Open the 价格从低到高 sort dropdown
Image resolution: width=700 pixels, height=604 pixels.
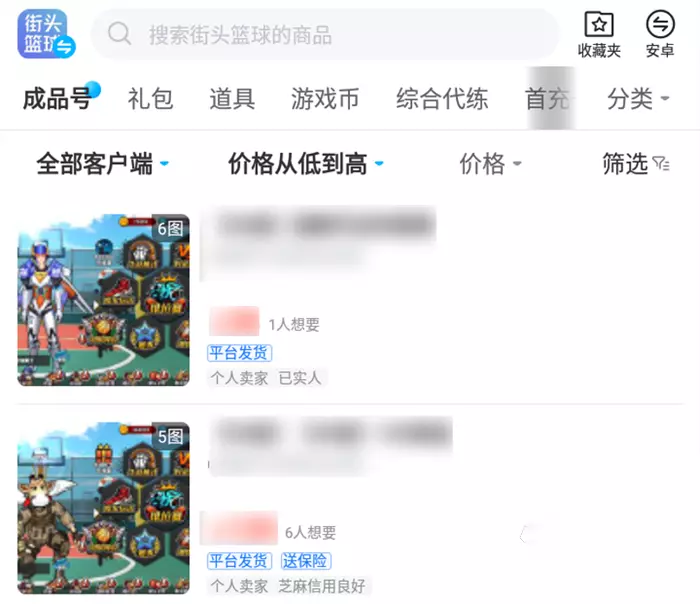coord(305,164)
